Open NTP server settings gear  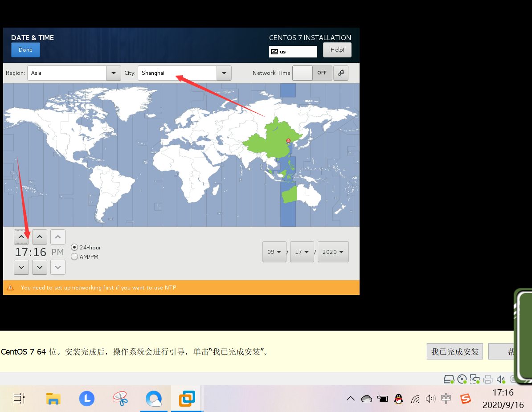pos(341,73)
